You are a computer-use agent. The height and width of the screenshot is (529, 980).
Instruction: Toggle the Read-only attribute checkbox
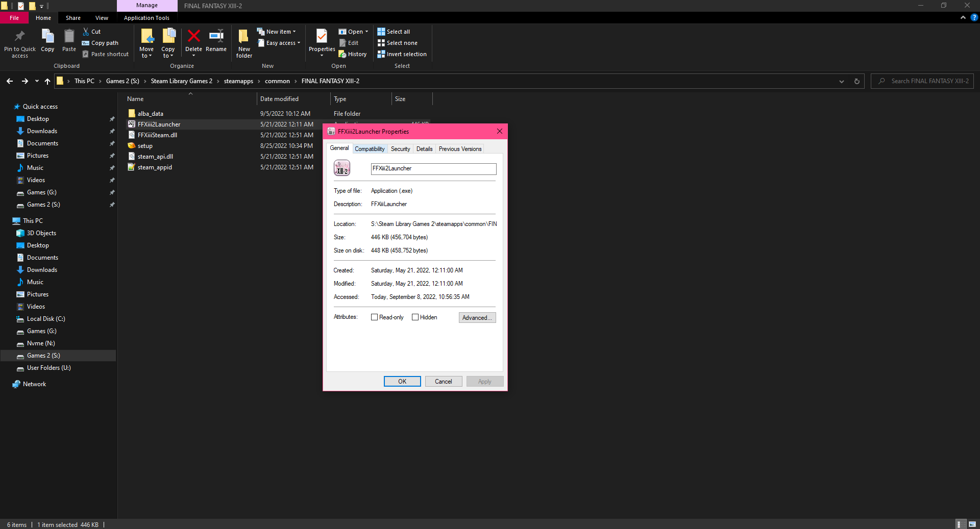pos(374,317)
